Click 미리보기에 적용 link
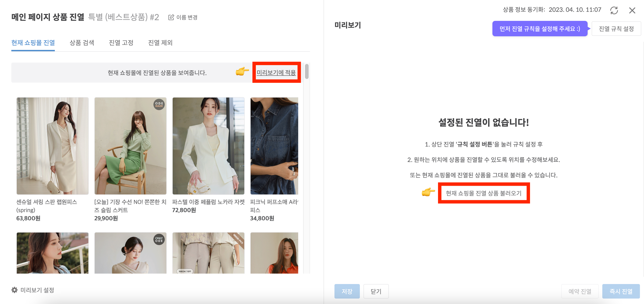Viewport: 644px width, 304px height. pyautogui.click(x=276, y=72)
